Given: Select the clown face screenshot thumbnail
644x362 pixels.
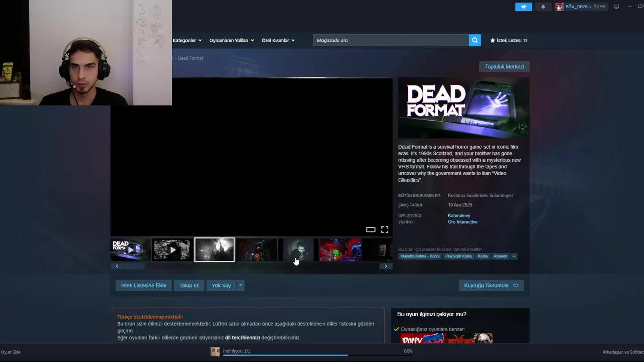Looking at the screenshot, I should 298,250.
